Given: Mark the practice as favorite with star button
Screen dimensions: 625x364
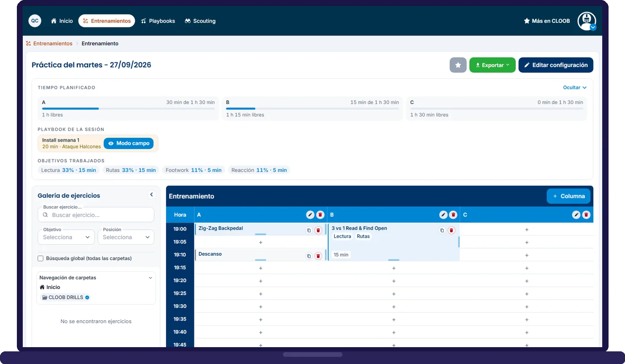Looking at the screenshot, I should pyautogui.click(x=458, y=65).
